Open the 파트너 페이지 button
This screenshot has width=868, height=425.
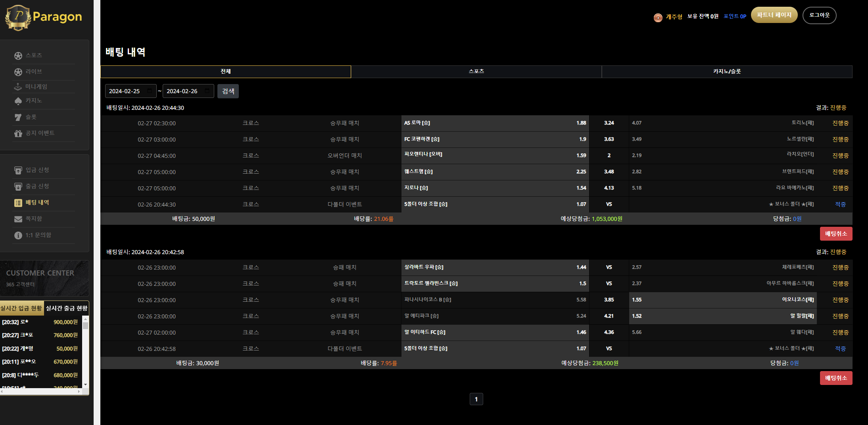tap(774, 15)
